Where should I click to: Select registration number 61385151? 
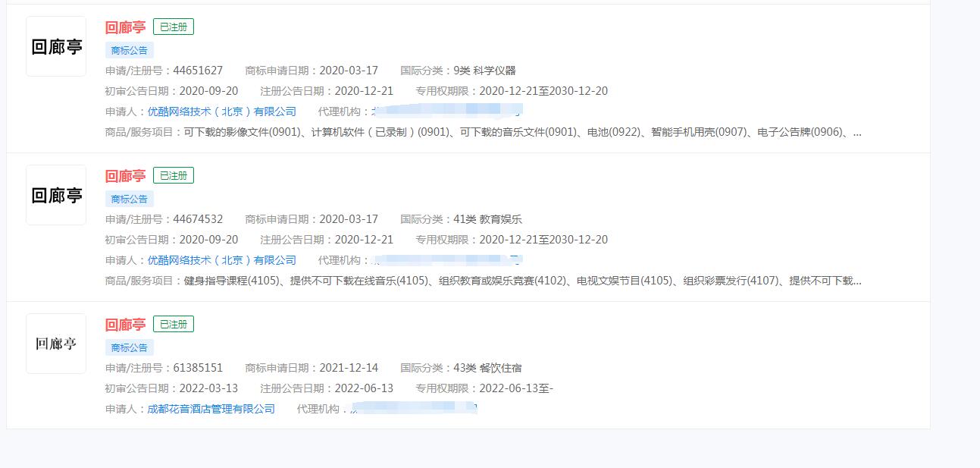(x=198, y=368)
